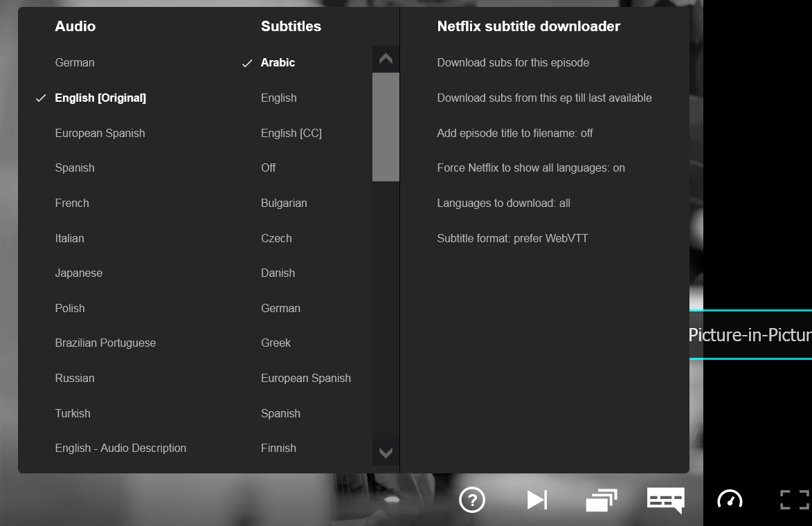Toggle Force Netflix to show all languages
Image resolution: width=812 pixels, height=526 pixels.
pos(530,167)
